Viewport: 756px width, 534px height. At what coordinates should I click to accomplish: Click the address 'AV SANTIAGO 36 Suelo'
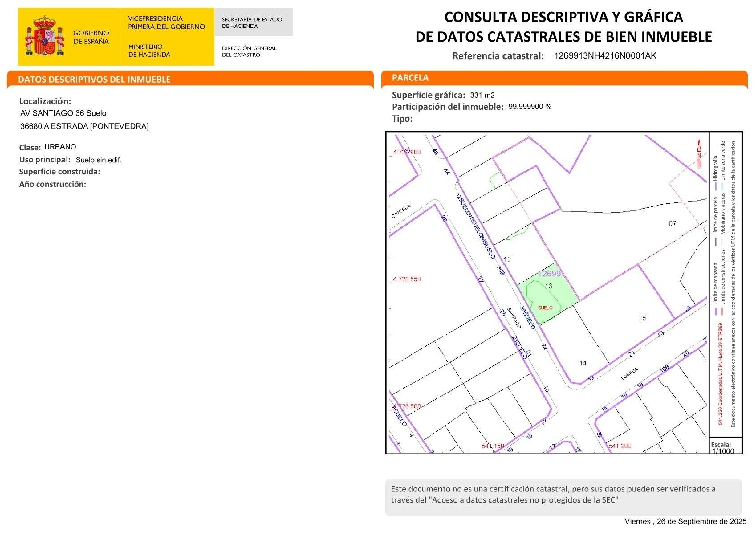point(64,113)
